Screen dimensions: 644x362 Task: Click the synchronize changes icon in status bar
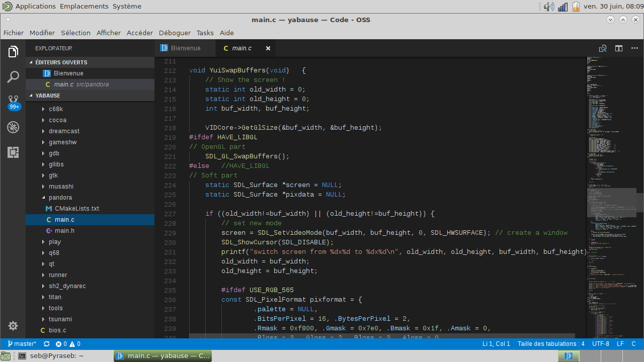pos(47,344)
